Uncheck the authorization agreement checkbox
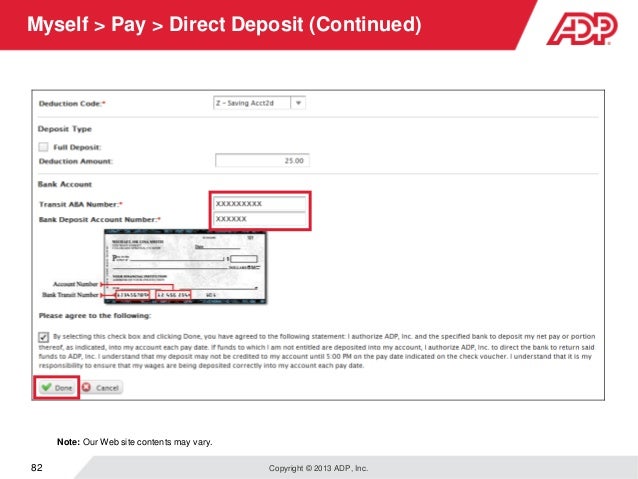 coord(44,337)
